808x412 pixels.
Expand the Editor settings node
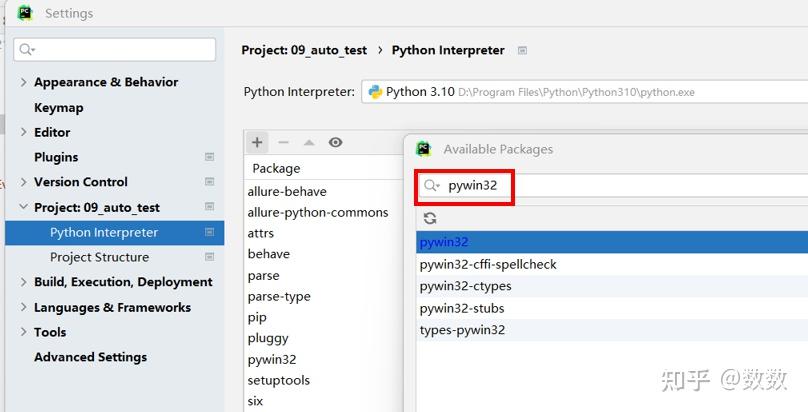pyautogui.click(x=24, y=132)
